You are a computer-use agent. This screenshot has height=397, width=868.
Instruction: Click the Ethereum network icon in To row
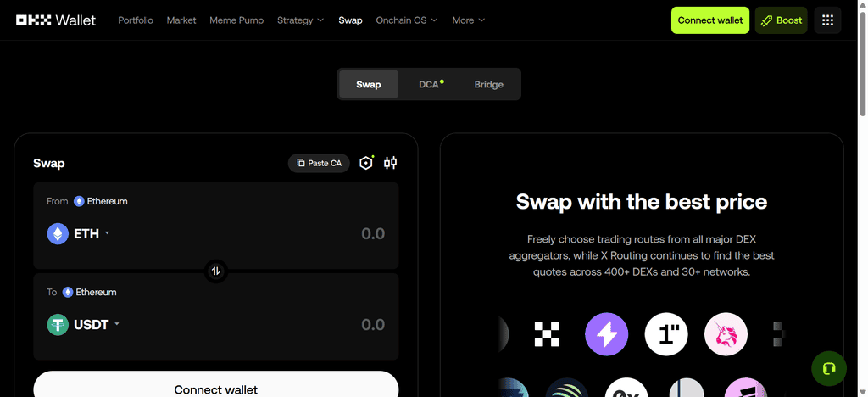[x=68, y=292]
